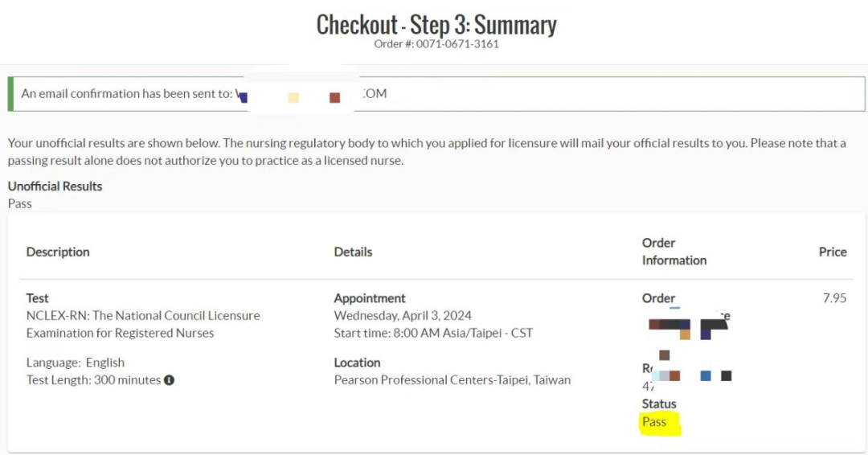Click the Pearson Professional Centers-Taipei location

452,380
